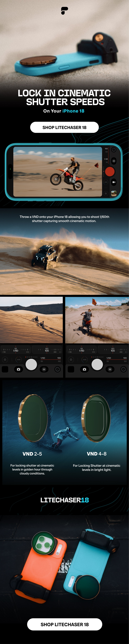Open the gallery thumbnail on the phone mockup
Image resolution: width=129 pixels, height=644 pixels.
click(114, 193)
